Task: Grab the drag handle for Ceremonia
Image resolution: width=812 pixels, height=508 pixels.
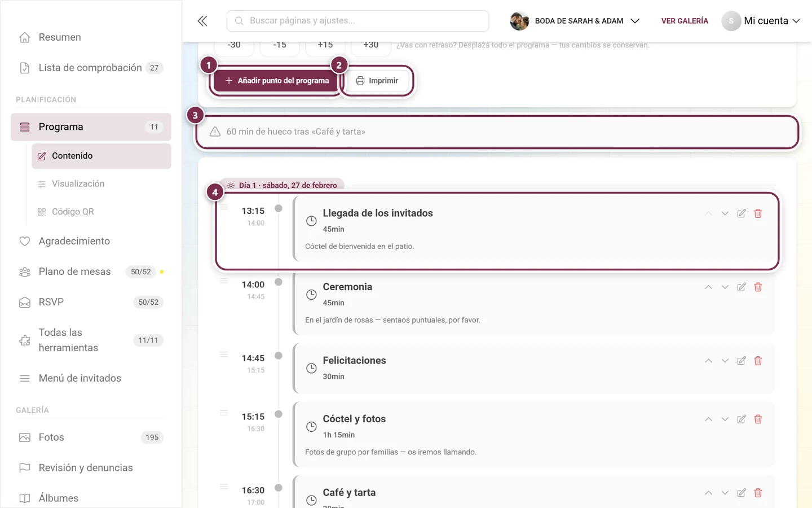Action: tap(224, 281)
